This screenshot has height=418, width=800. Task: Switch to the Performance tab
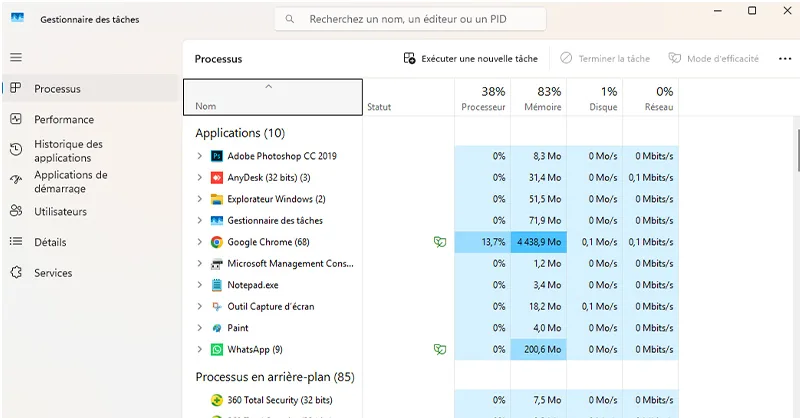point(91,119)
